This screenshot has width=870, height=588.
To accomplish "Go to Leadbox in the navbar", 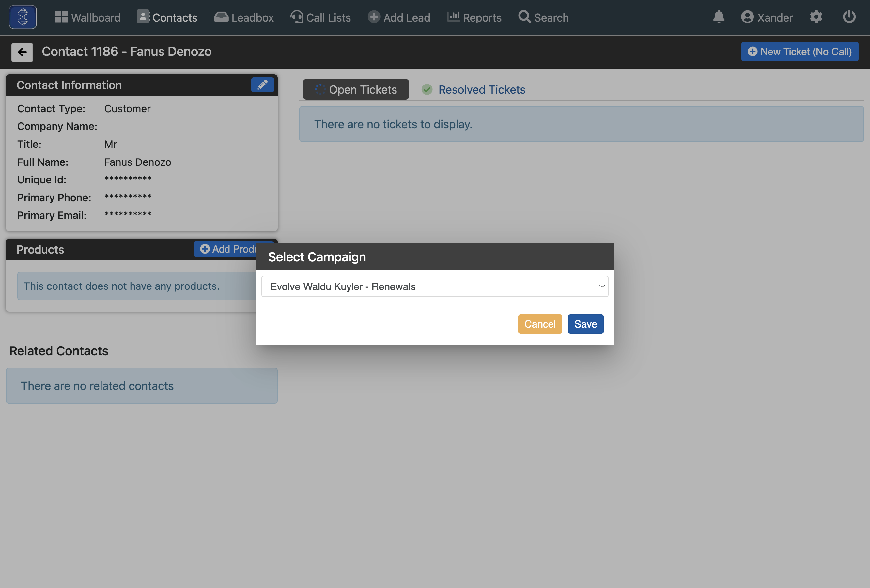I will (x=244, y=17).
